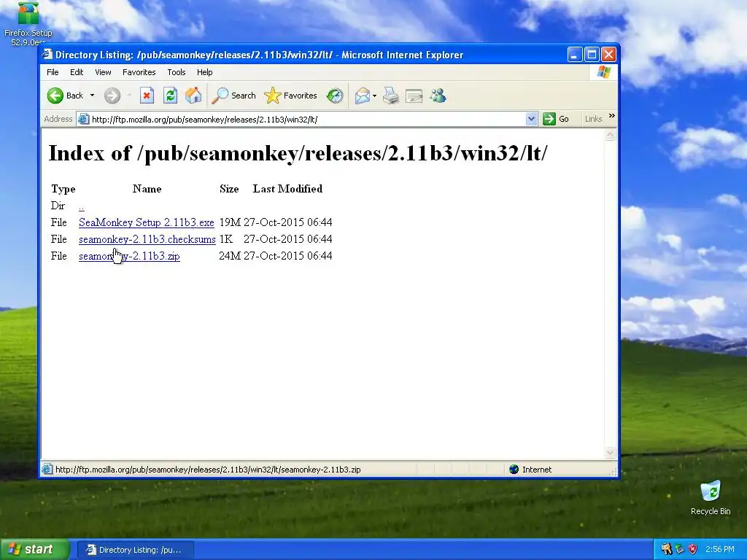Viewport: 747px width, 560px height.
Task: Click the "1K" size cell
Action: [x=226, y=239]
